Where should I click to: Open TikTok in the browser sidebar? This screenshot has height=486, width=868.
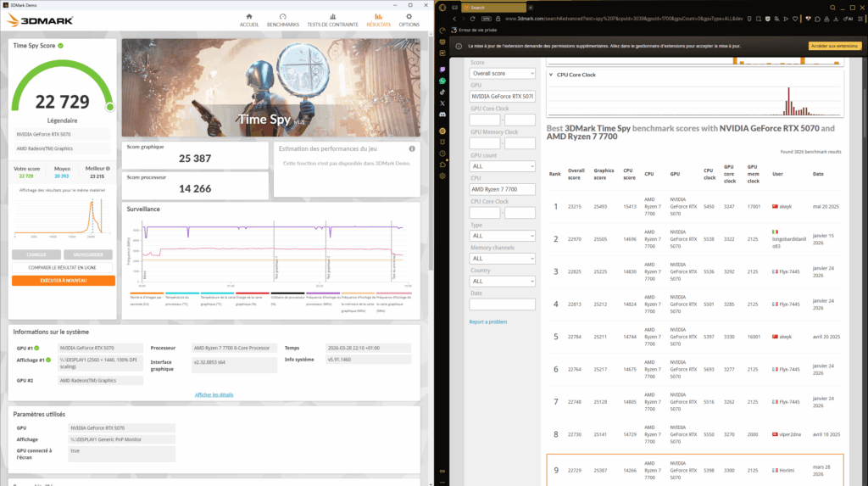pos(442,92)
